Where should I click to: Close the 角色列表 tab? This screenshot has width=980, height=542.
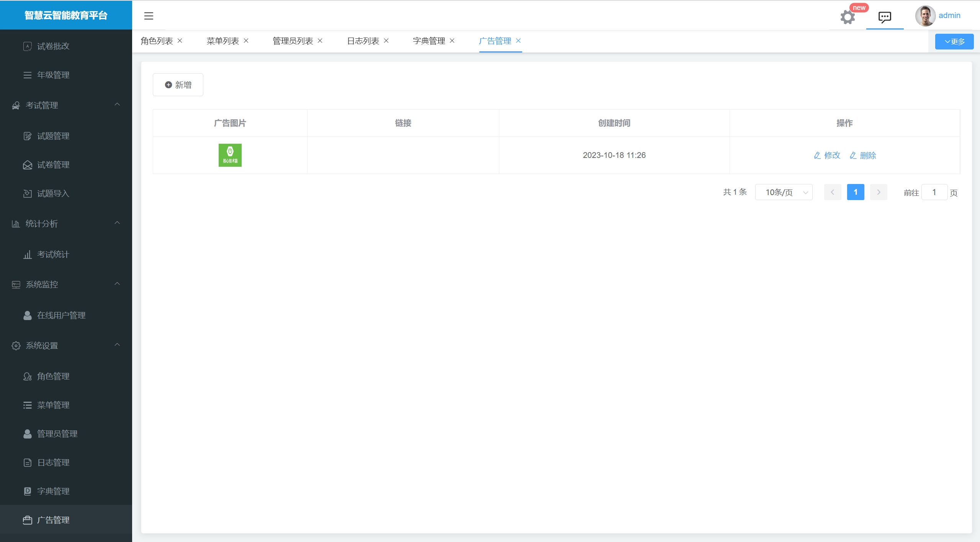pos(180,41)
